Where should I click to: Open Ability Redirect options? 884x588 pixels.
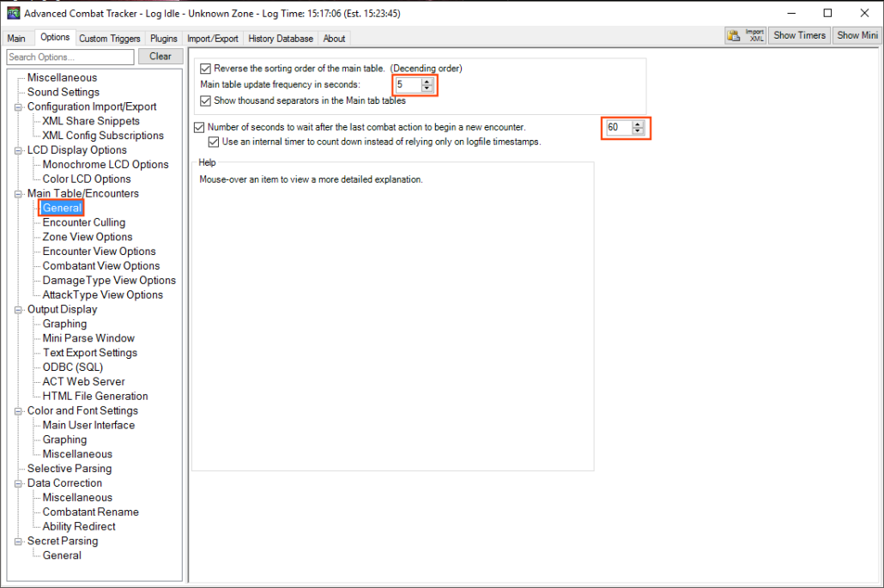79,526
